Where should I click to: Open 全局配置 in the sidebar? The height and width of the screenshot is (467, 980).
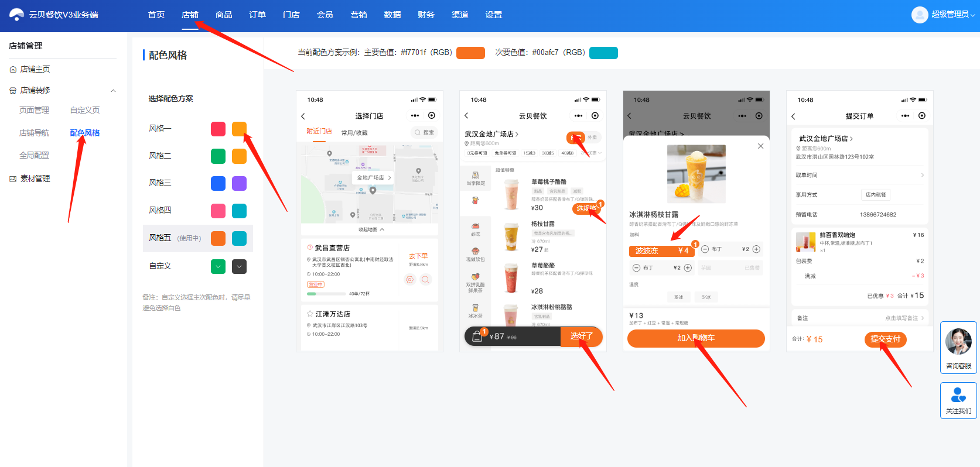tap(34, 155)
